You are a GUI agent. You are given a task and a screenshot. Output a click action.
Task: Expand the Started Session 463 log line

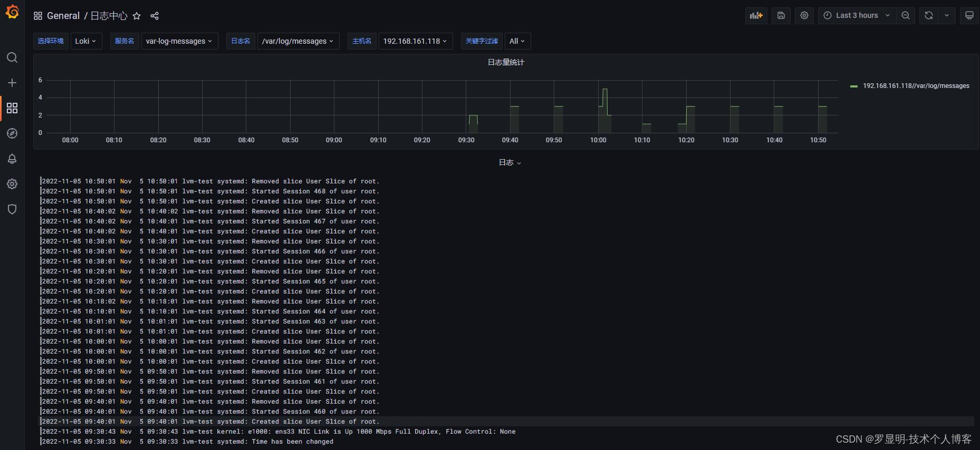click(506, 321)
